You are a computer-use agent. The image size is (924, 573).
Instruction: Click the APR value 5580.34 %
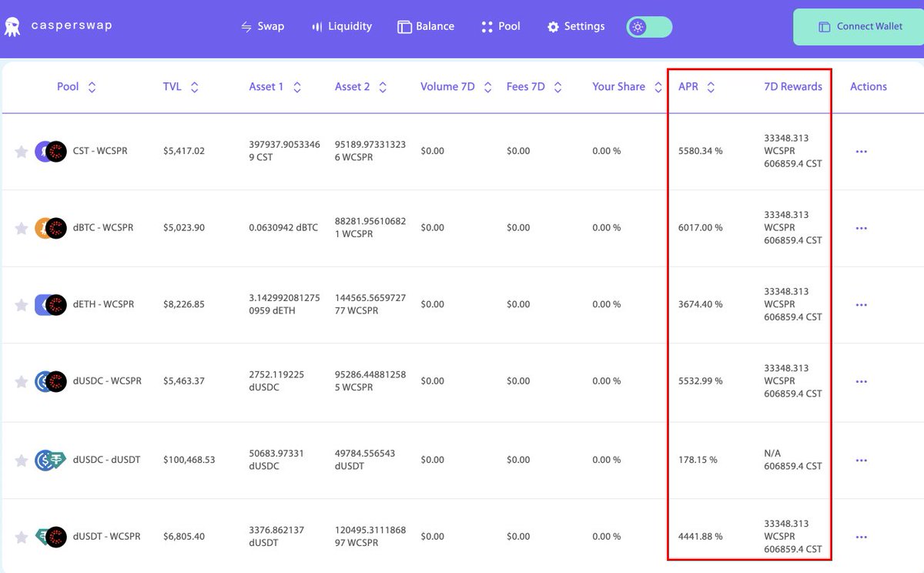(701, 151)
